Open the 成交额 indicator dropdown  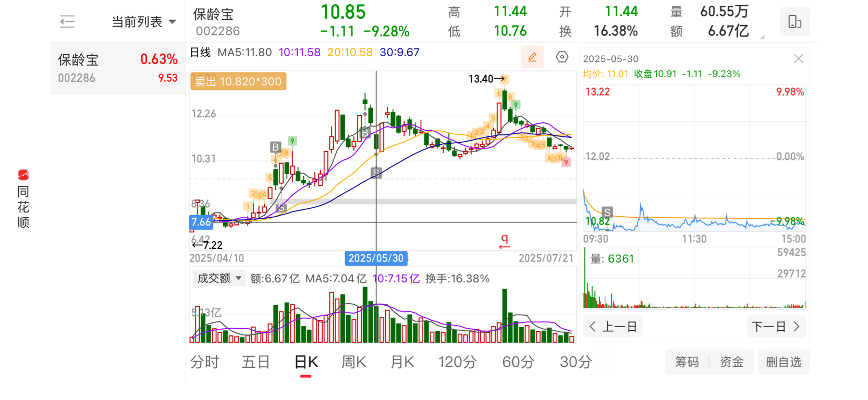pos(219,278)
